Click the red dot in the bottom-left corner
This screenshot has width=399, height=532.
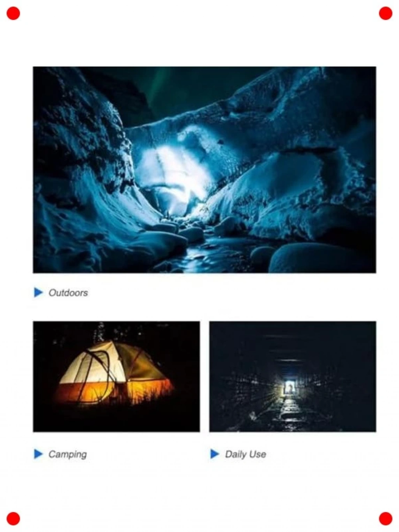point(13,519)
